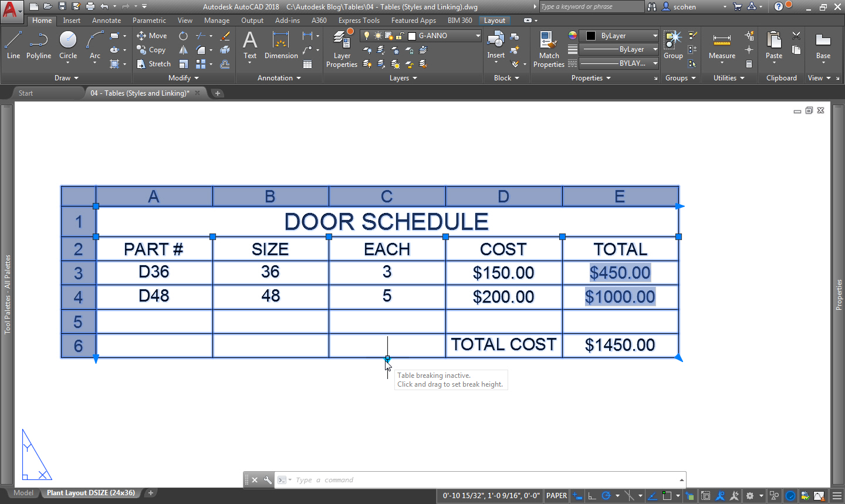
Task: Click the Move tool in Modify panel
Action: 151,35
